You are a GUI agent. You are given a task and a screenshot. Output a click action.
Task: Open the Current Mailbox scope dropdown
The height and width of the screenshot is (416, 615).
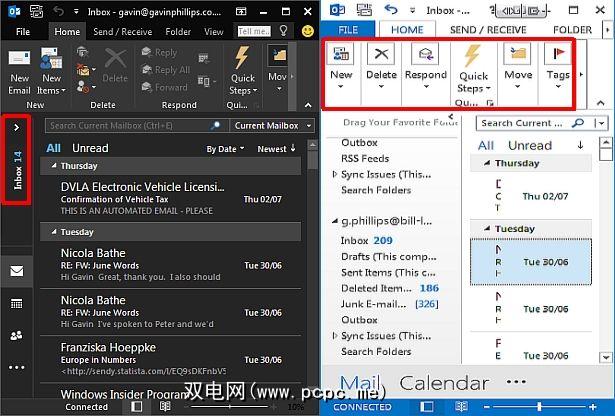click(272, 125)
